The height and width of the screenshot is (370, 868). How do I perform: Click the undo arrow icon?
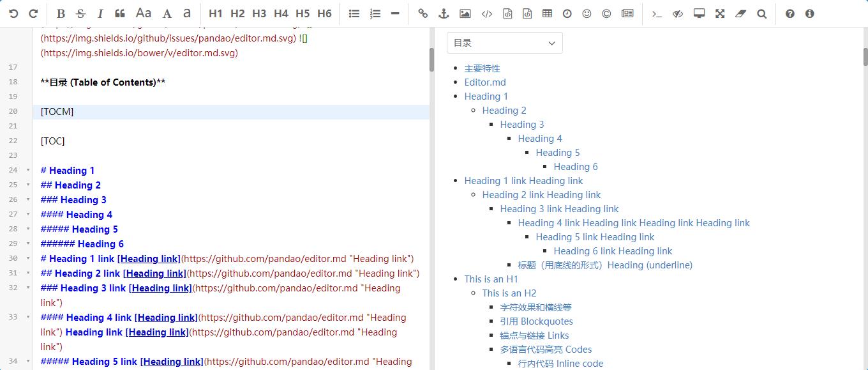13,13
